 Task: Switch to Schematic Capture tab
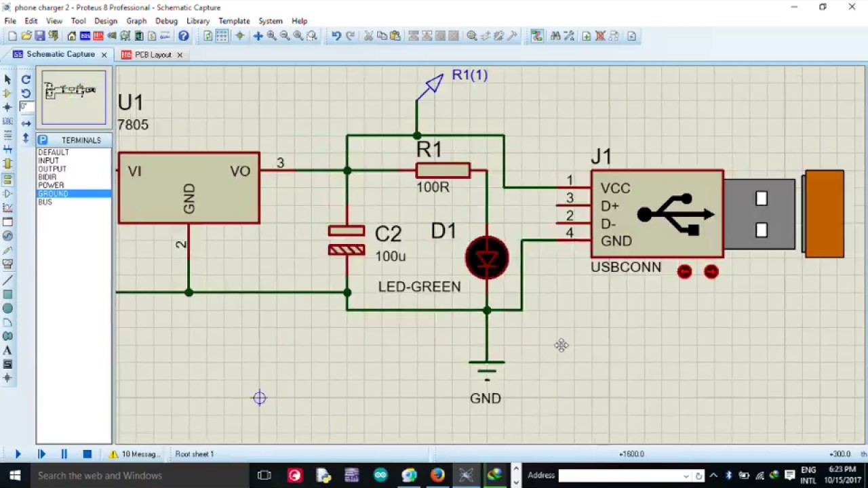click(x=60, y=54)
